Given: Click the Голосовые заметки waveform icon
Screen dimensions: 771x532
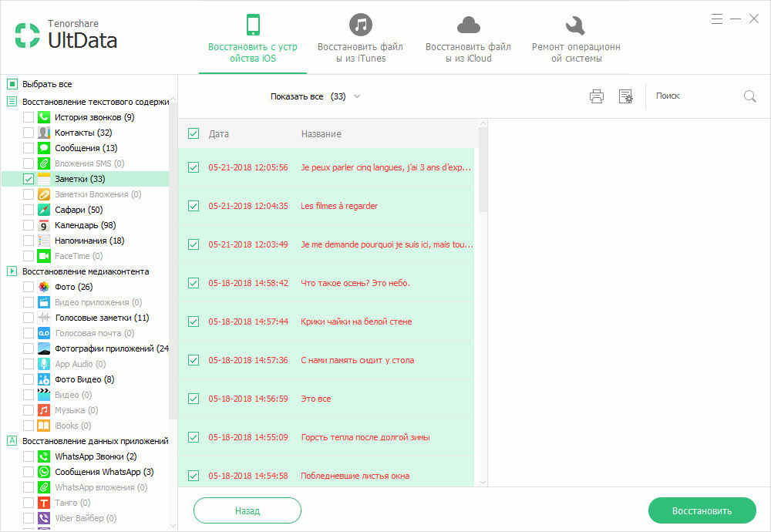Looking at the screenshot, I should click(44, 318).
